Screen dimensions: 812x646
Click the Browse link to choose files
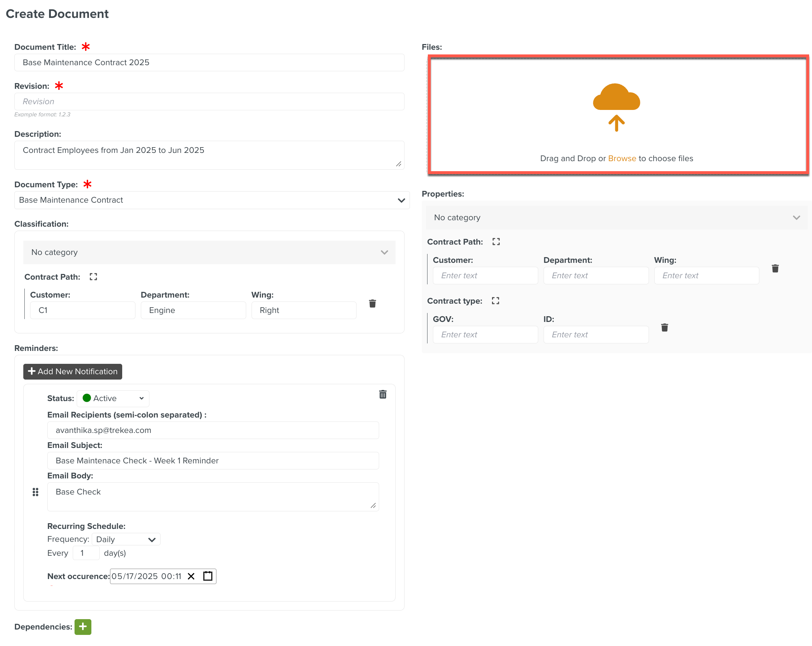622,159
